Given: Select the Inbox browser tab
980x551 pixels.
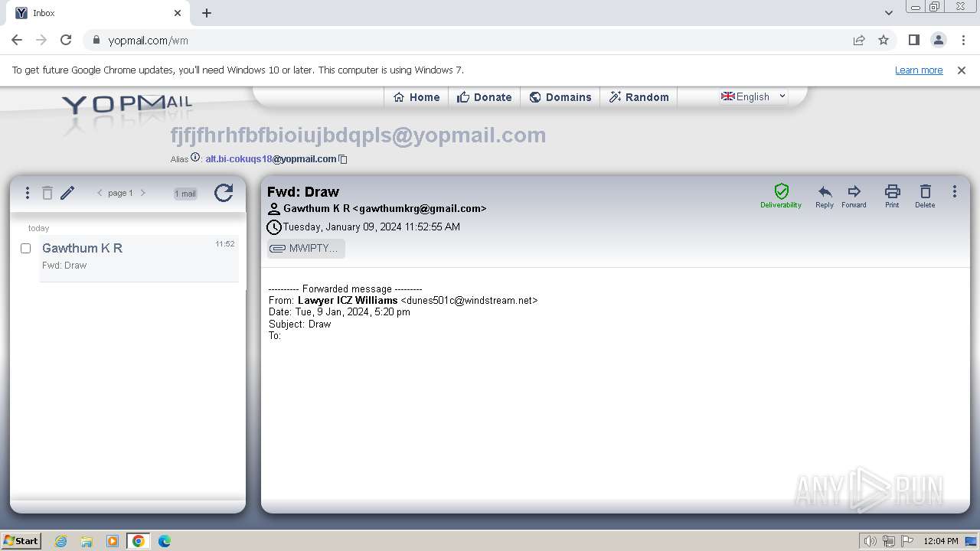Looking at the screenshot, I should point(98,13).
